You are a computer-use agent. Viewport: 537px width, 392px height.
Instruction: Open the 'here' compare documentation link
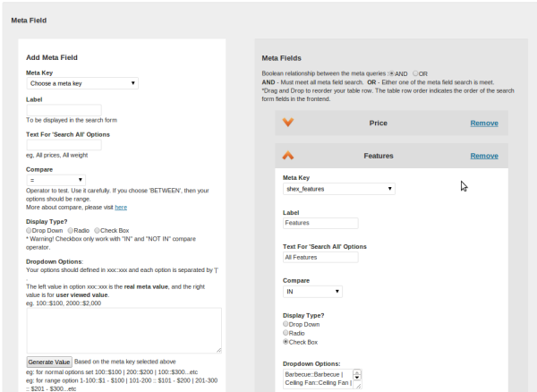pos(120,207)
